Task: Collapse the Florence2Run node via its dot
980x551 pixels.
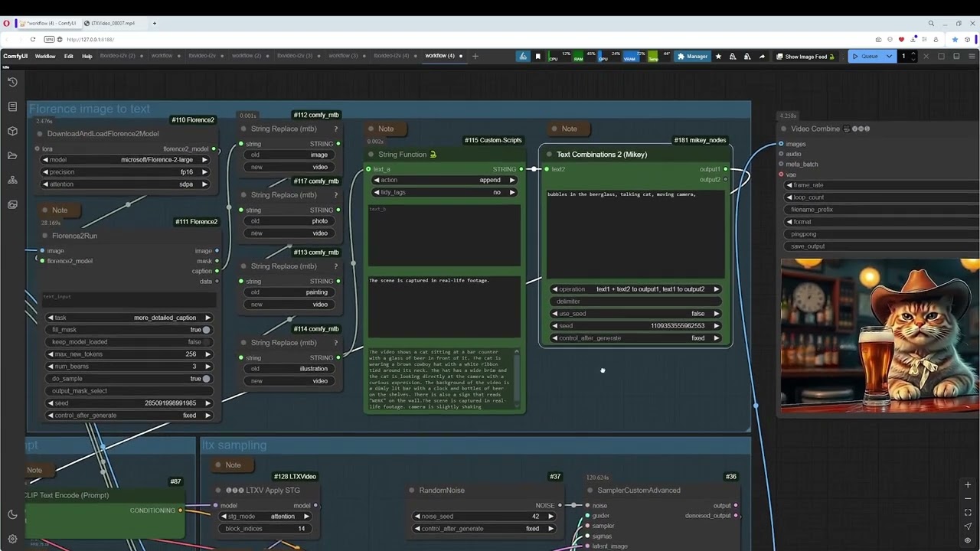Action: (x=44, y=236)
